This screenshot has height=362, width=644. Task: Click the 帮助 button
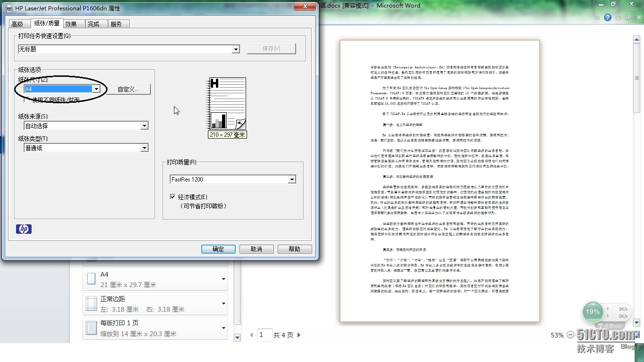pyautogui.click(x=295, y=249)
